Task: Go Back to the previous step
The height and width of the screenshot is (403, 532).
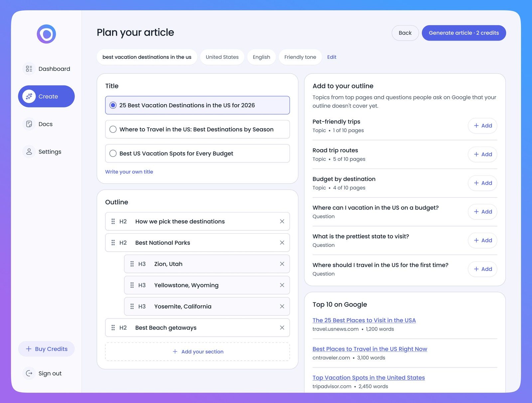Action: pyautogui.click(x=405, y=33)
